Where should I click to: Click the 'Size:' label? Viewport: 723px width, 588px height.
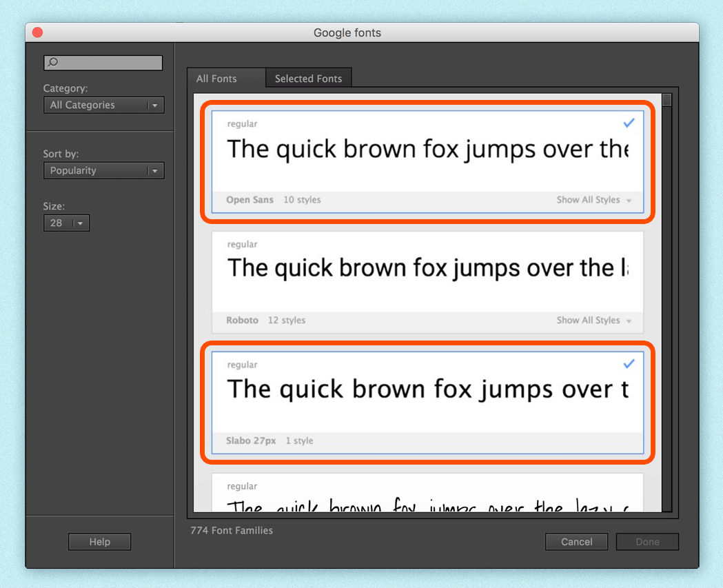coord(54,206)
